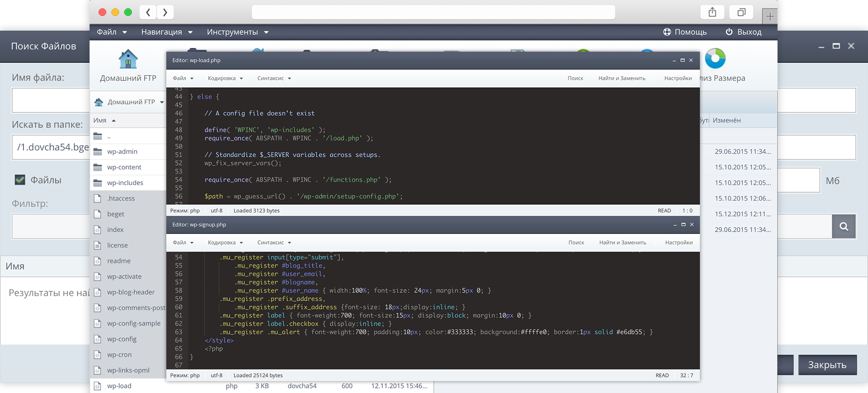Click the macOS green fullscreen button
This screenshot has height=393, width=868.
point(128,12)
